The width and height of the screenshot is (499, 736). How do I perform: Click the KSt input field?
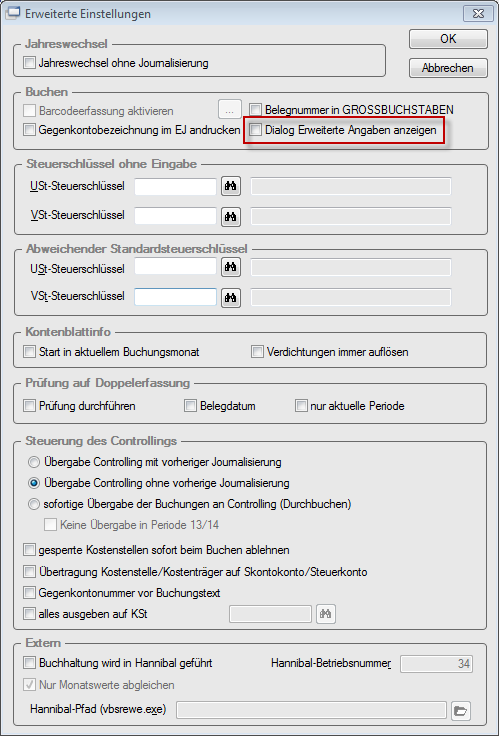270,614
